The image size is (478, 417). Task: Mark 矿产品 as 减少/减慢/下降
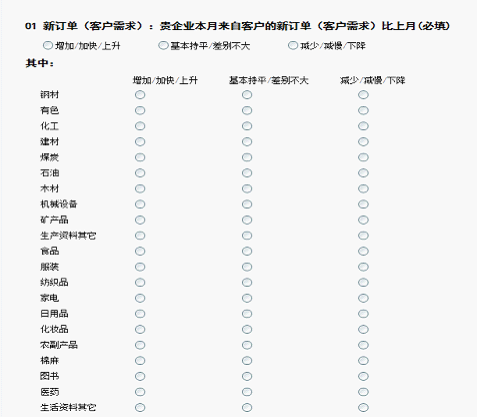pyautogui.click(x=363, y=220)
